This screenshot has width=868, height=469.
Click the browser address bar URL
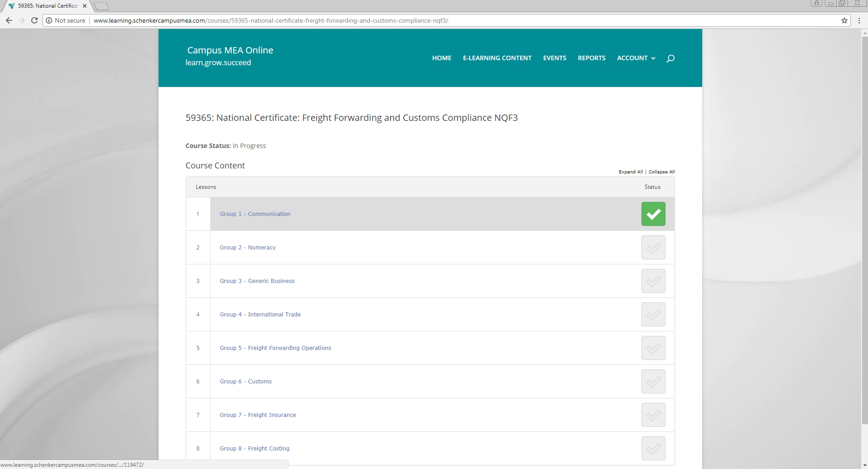coord(271,20)
